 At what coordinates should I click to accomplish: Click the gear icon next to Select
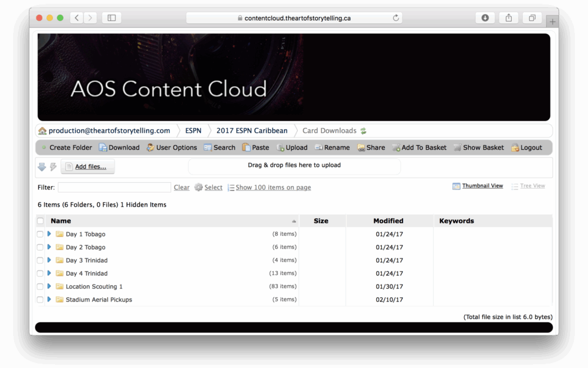tap(198, 188)
